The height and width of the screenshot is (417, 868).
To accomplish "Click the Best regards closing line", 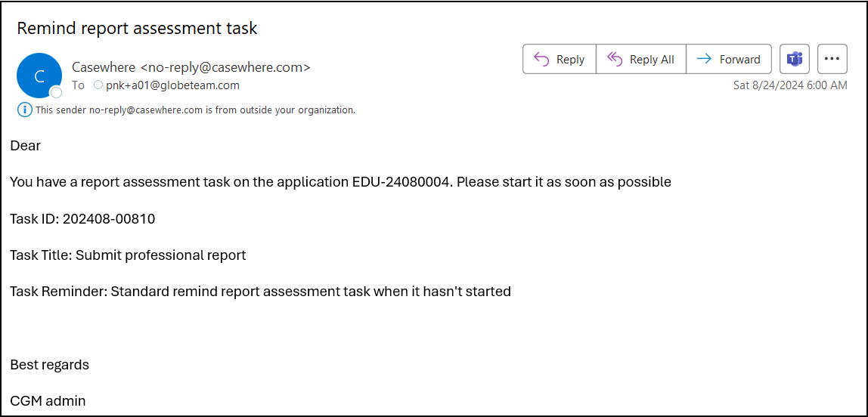I will tap(49, 365).
